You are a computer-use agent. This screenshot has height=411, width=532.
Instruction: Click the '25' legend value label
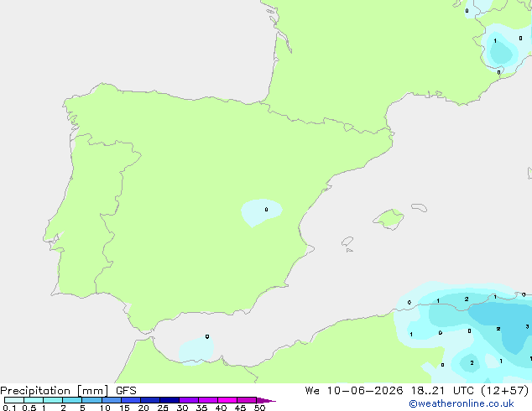coord(163,408)
